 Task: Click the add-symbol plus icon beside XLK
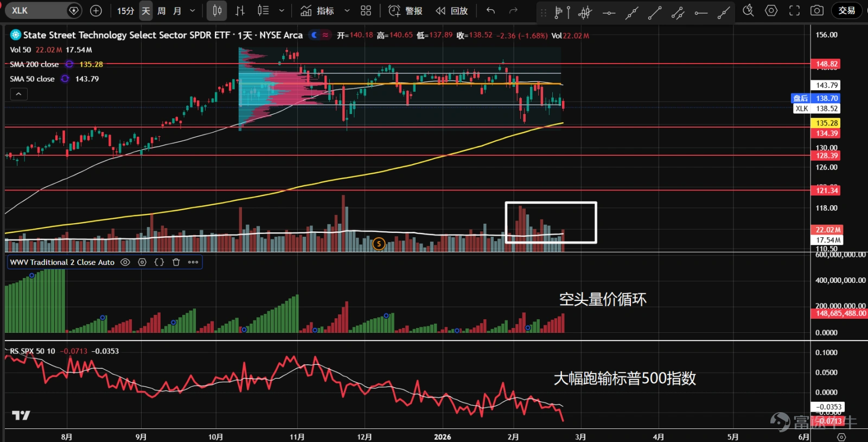pos(96,10)
